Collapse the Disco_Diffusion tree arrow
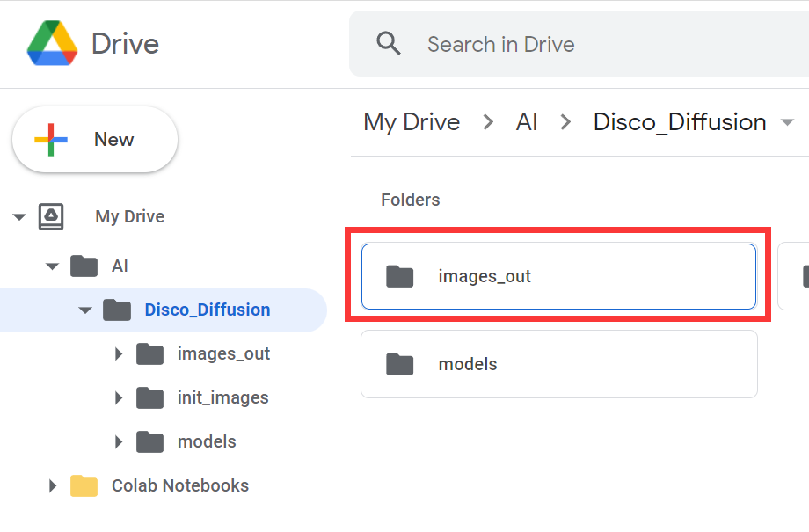This screenshot has height=532, width=809. click(85, 310)
